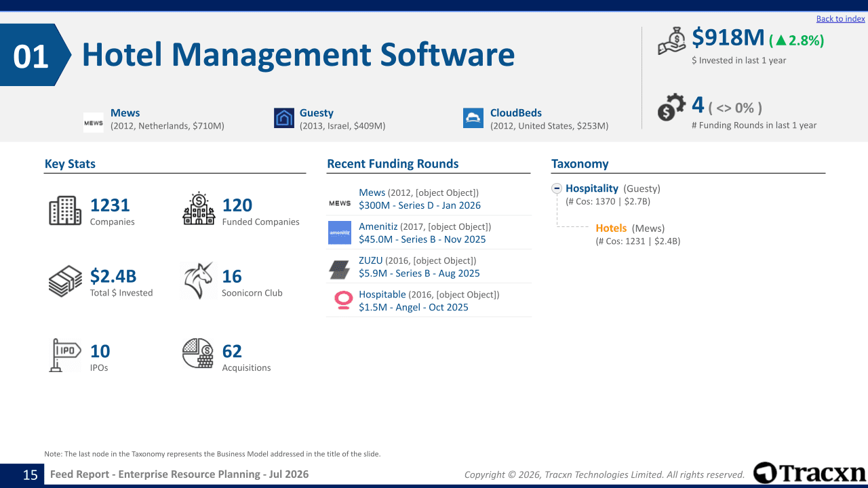The height and width of the screenshot is (488, 868).
Task: Click the funding rounds gear-dollar icon
Action: [672, 108]
